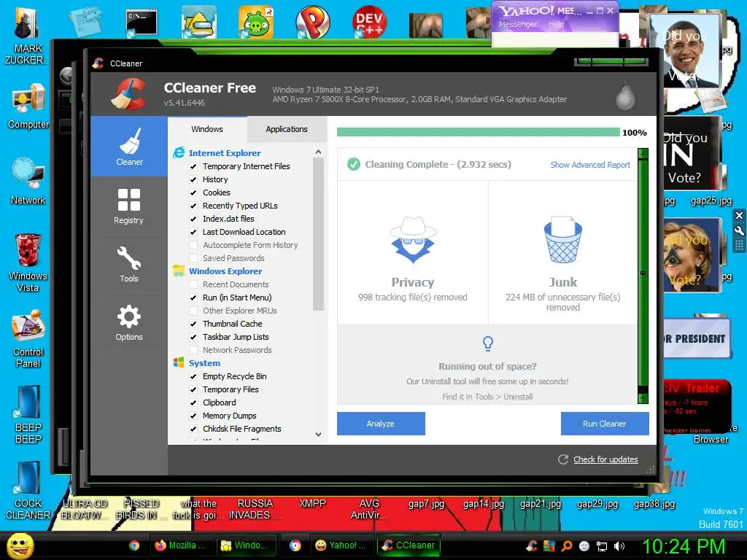Open the Options gear in sidebar

(x=129, y=322)
